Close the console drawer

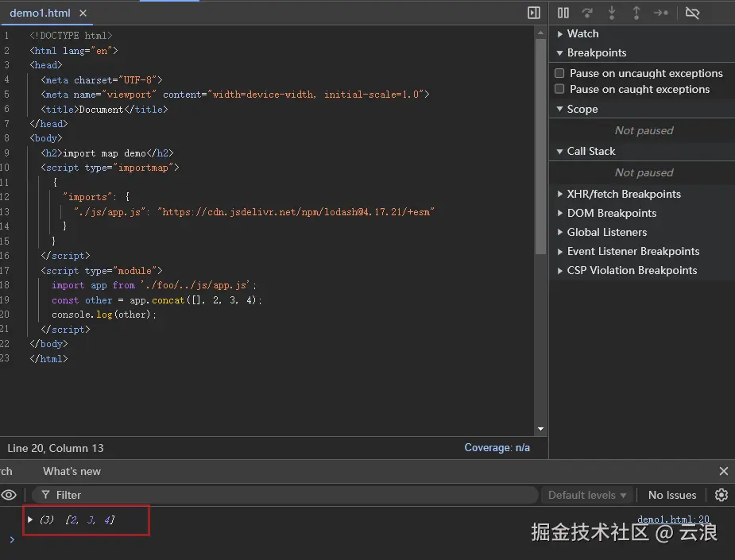pyautogui.click(x=723, y=471)
